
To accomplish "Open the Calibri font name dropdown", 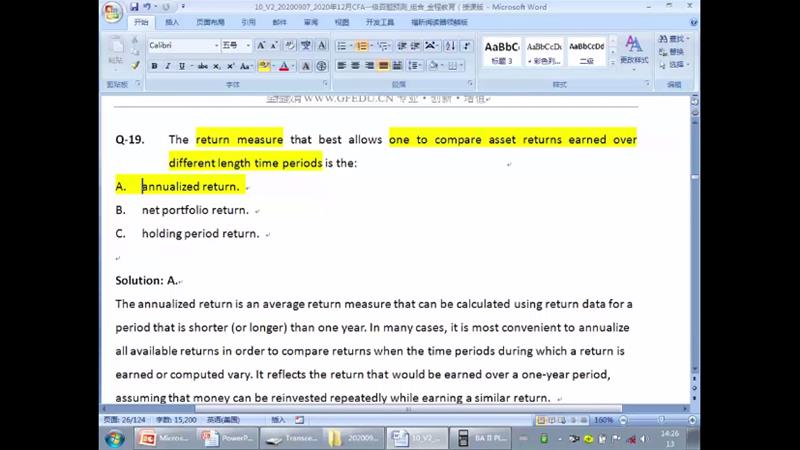I will click(x=216, y=45).
